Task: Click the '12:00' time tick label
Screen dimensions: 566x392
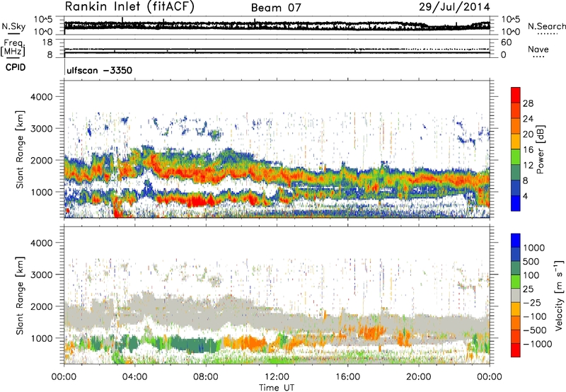Action: point(277,377)
